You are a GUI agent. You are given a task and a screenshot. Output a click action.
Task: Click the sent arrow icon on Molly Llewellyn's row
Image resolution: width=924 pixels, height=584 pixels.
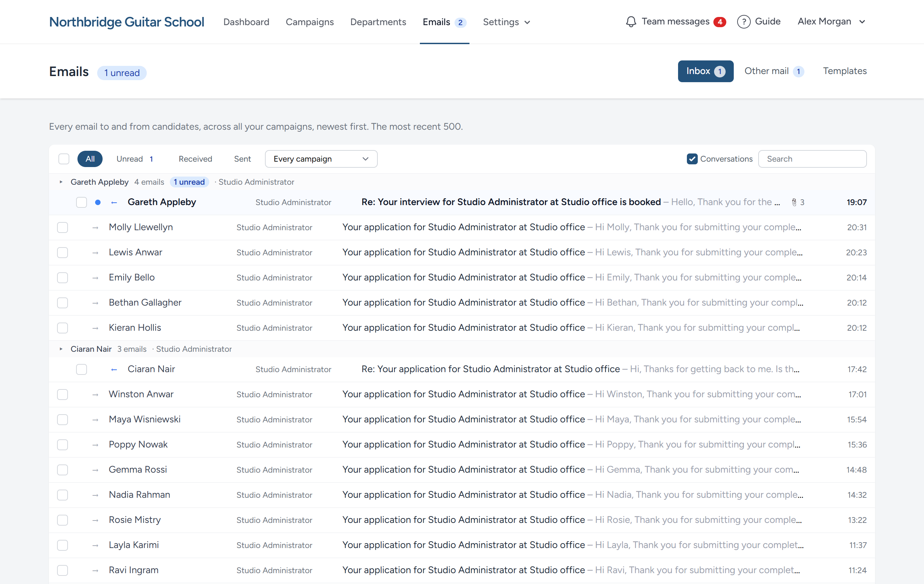pyautogui.click(x=95, y=228)
